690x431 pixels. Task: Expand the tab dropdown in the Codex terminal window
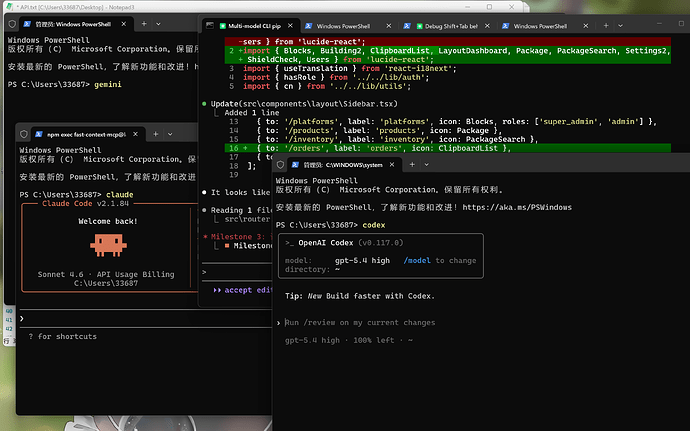pyautogui.click(x=426, y=165)
